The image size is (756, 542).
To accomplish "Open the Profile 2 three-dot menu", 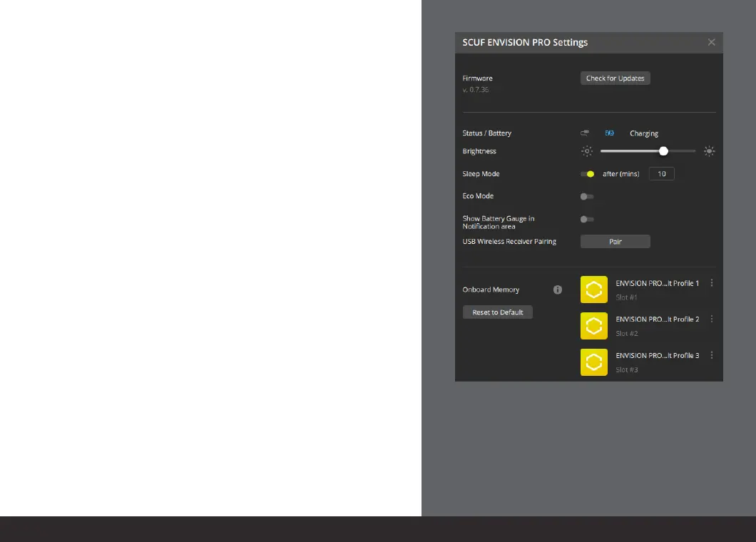I will coord(712,319).
